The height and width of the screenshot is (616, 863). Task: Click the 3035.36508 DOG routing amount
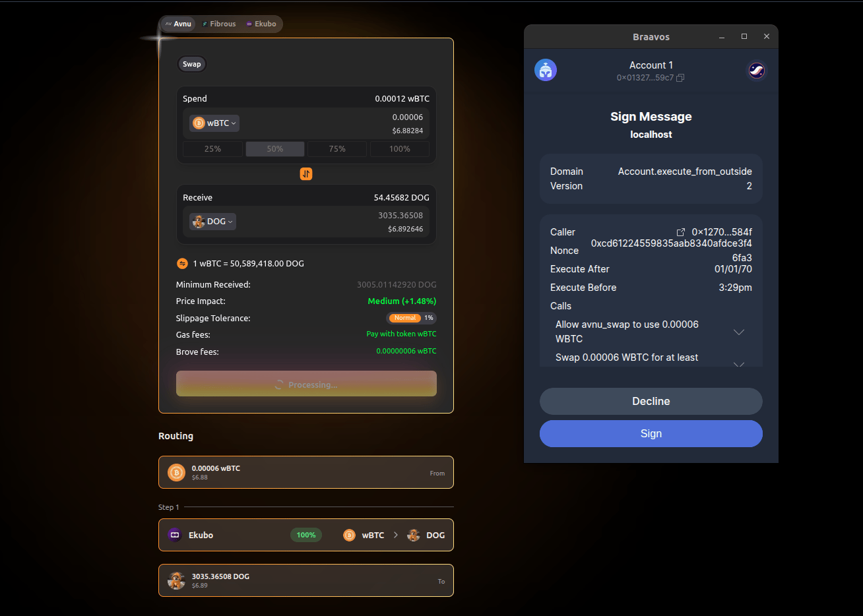[x=220, y=576]
